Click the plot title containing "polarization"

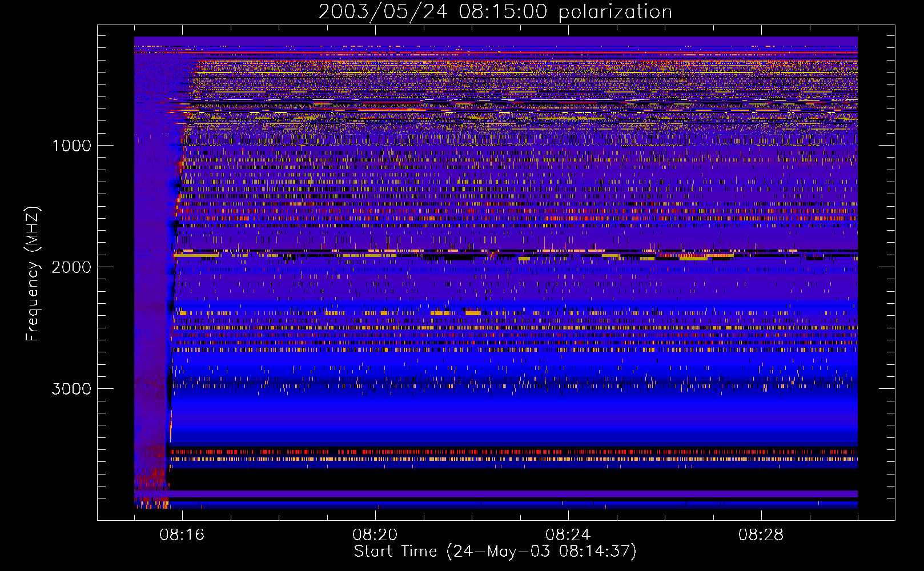coord(495,11)
